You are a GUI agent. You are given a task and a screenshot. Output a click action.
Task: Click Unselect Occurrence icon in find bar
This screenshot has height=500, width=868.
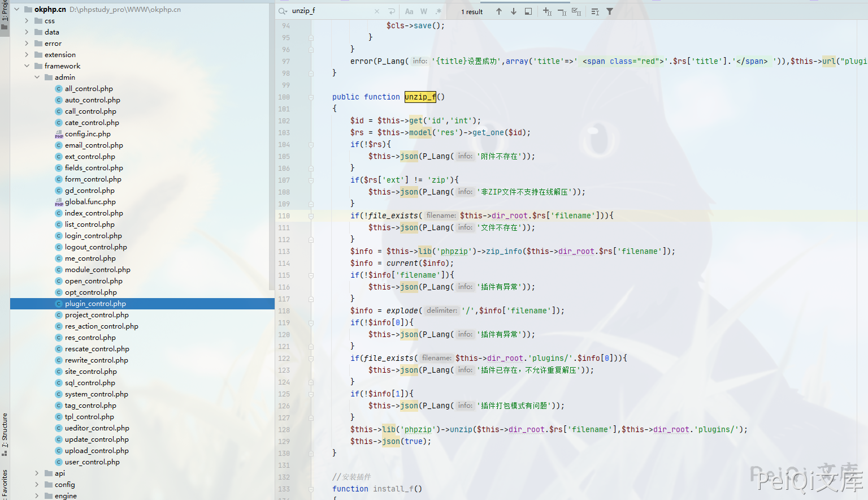562,11
